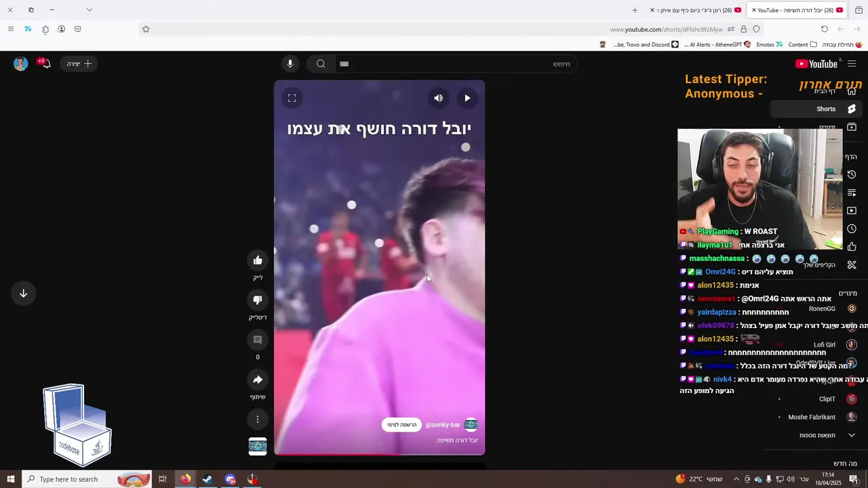The image size is (868, 488).
Task: Click the voice search microphone button
Action: tap(290, 64)
